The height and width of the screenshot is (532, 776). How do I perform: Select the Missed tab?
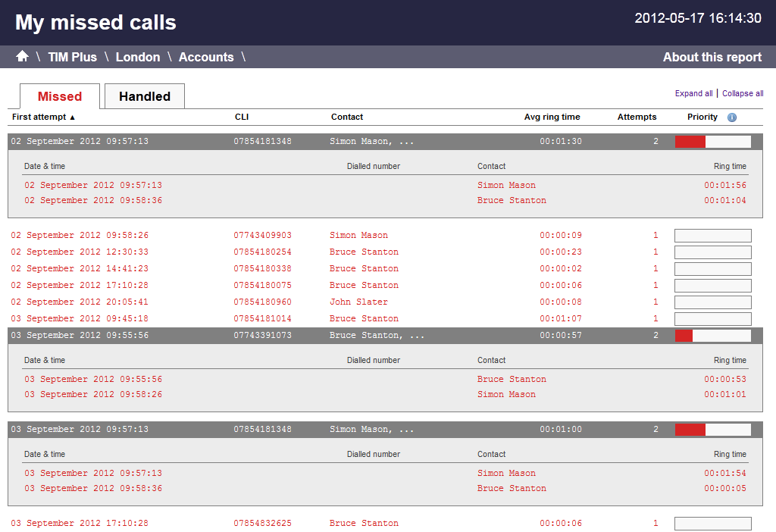pos(59,96)
